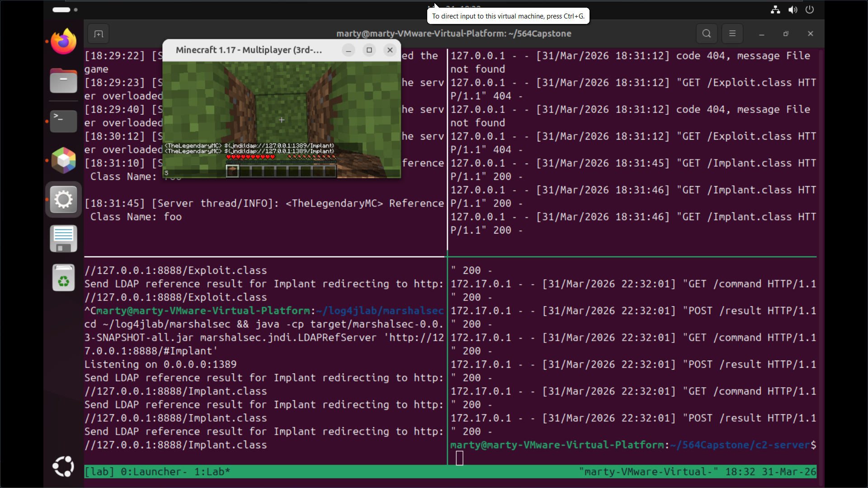Click the tmux clock '18:32 31-Mar-26'
Screen dimensions: 868x488
[771, 472]
